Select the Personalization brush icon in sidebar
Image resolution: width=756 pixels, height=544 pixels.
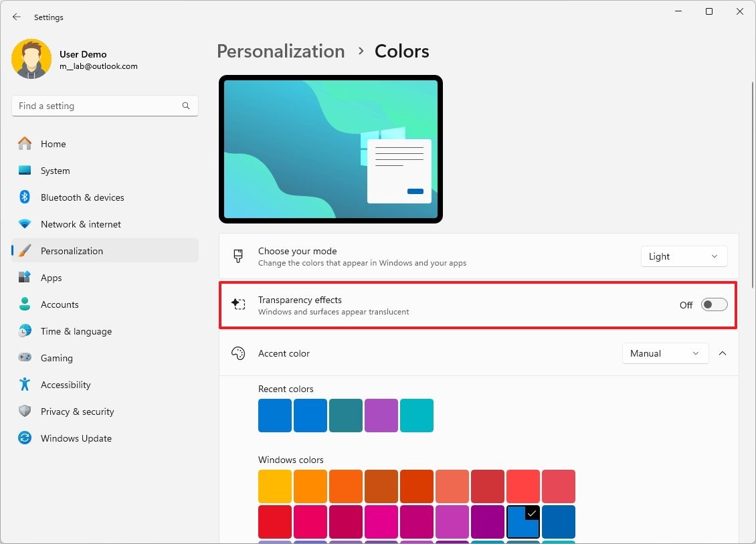click(x=24, y=250)
